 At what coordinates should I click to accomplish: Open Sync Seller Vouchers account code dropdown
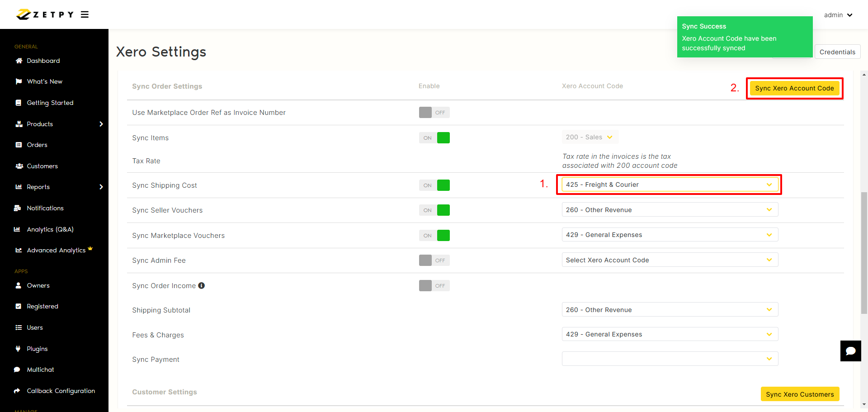670,210
